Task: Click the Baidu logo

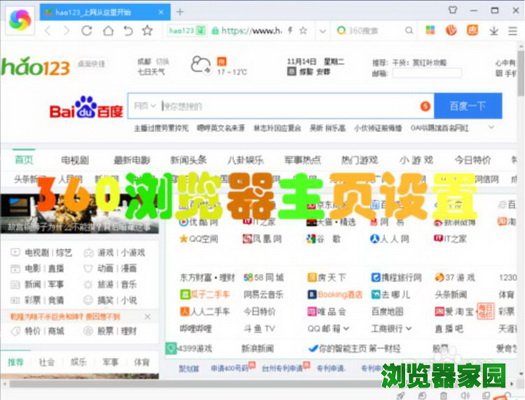Action: click(86, 108)
